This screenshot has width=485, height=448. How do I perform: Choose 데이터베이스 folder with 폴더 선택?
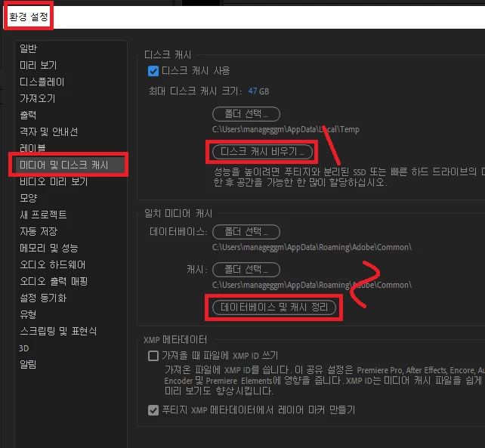click(246, 232)
